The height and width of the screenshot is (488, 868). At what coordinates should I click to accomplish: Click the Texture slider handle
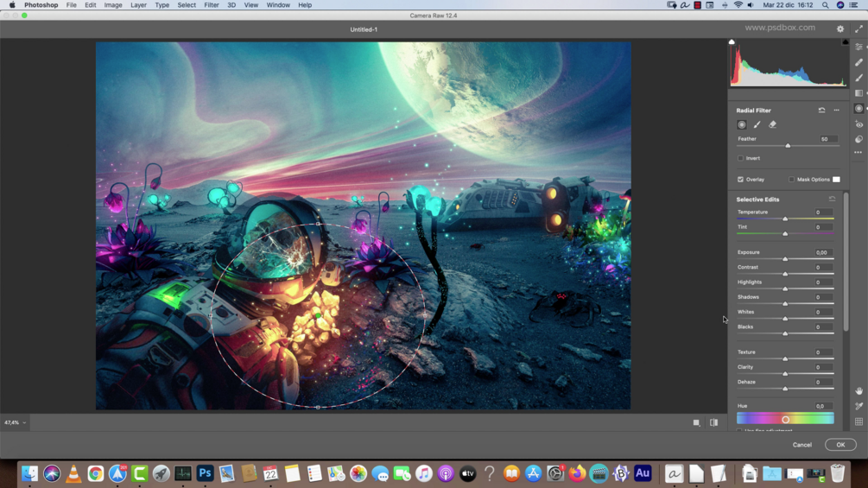tap(785, 359)
